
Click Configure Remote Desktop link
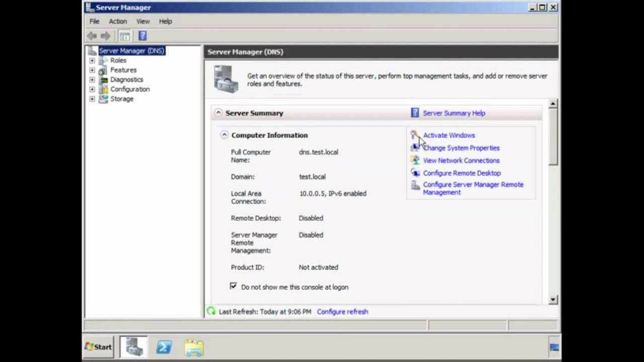point(462,173)
